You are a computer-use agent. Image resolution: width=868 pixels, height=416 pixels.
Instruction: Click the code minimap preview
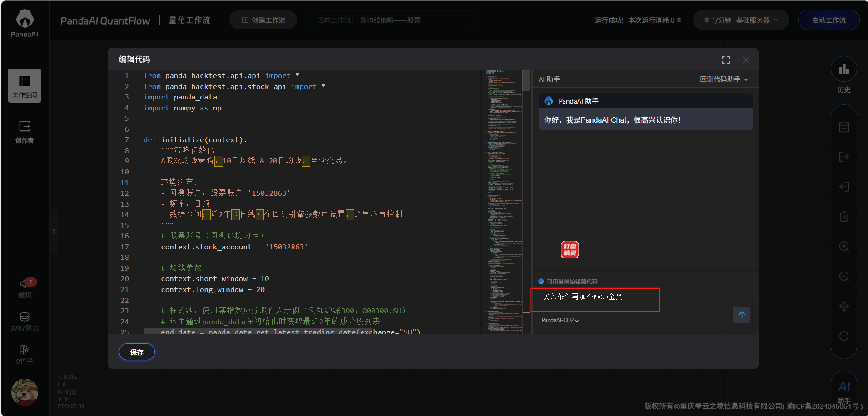coord(503,202)
